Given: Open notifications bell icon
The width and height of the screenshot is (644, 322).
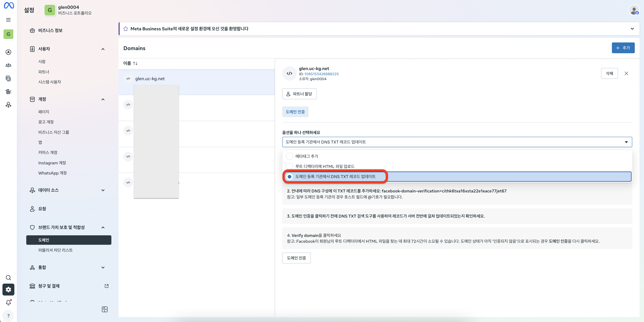Looking at the screenshot, I should point(8,302).
